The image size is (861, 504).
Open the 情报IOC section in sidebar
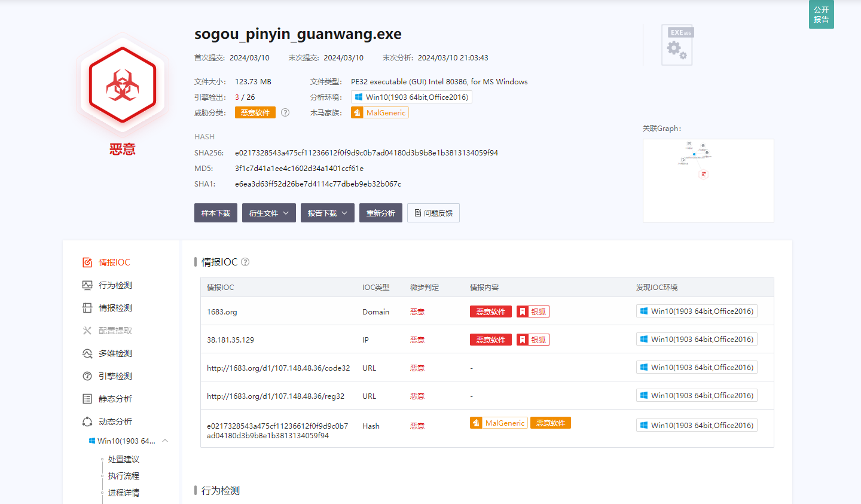(114, 262)
